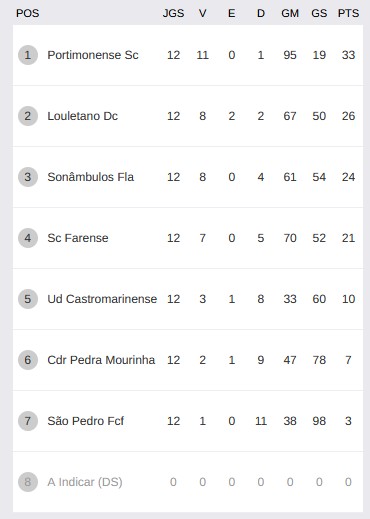
Task: Click the POS column header
Action: [28, 13]
